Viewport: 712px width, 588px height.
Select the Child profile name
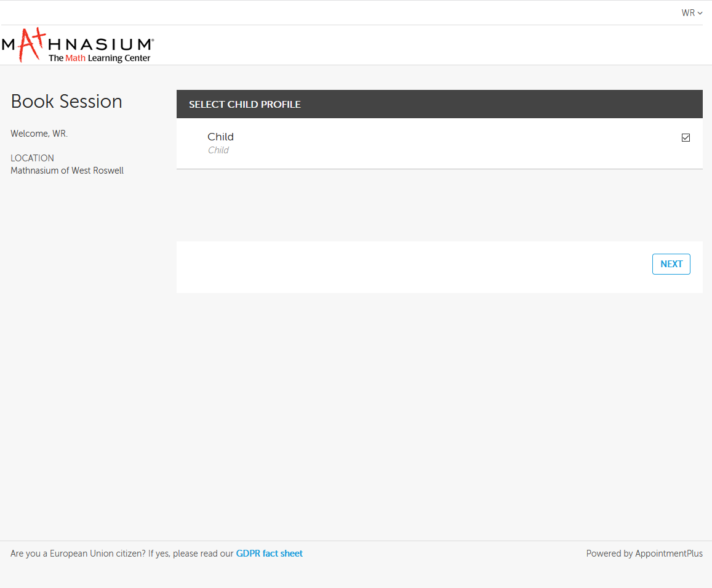pos(220,137)
